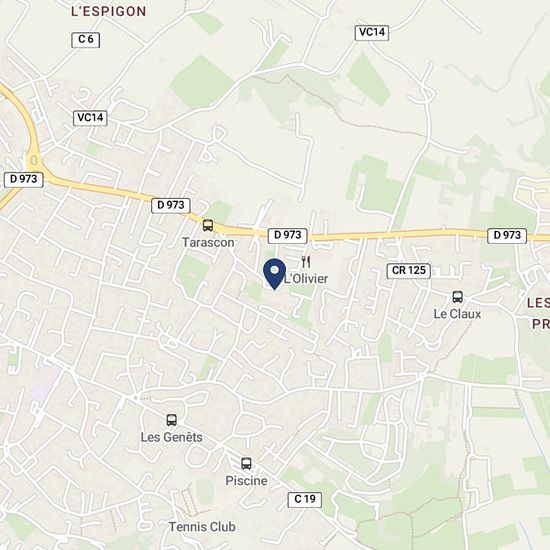Click the VC14 shield below C 6

90,118
